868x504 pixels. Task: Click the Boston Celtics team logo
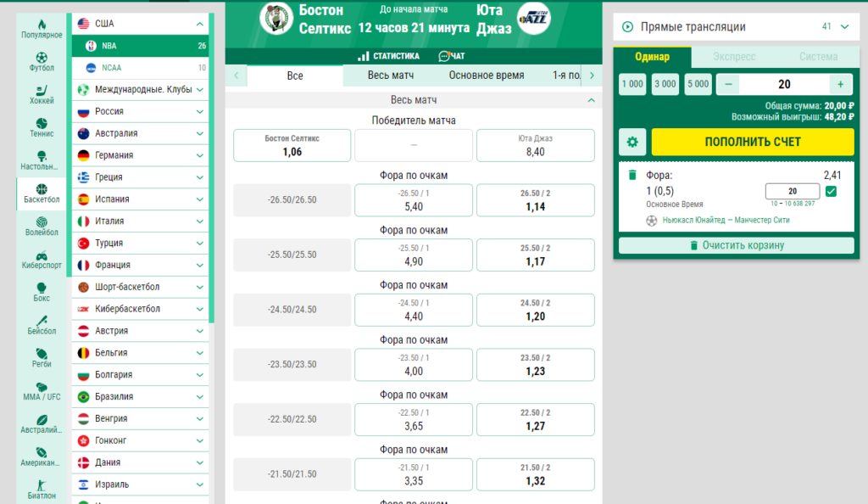275,19
